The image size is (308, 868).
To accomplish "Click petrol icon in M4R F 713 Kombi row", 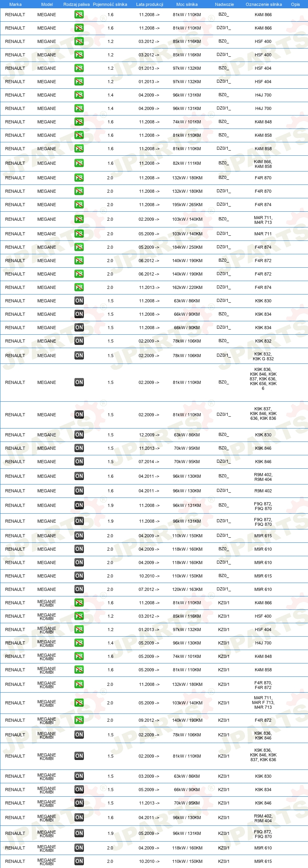I will [x=79, y=703].
